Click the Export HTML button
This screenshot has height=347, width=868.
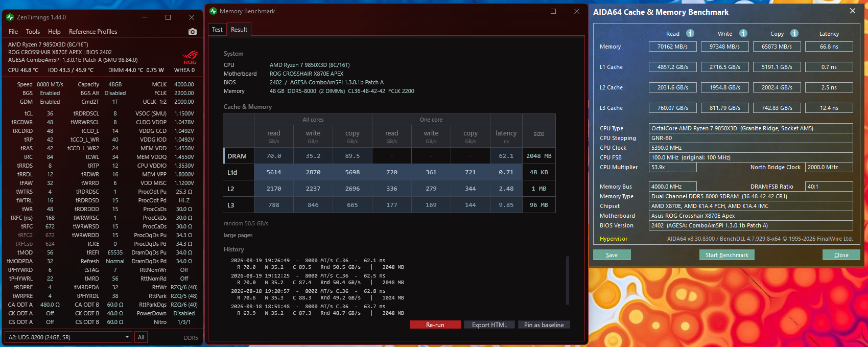pos(489,325)
